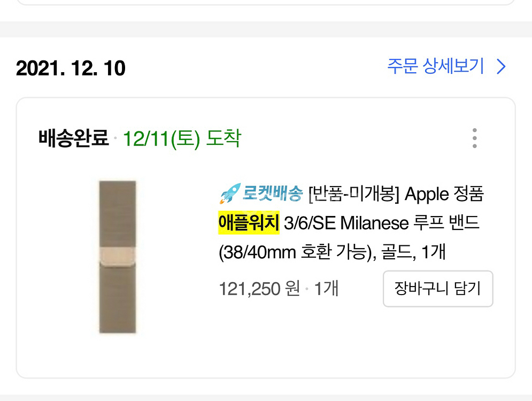Click the light gold clasp in product image

tap(118, 257)
